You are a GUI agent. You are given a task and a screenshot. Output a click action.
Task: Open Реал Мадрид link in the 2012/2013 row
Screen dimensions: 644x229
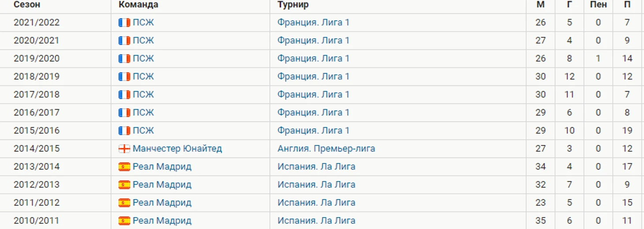pyautogui.click(x=162, y=185)
